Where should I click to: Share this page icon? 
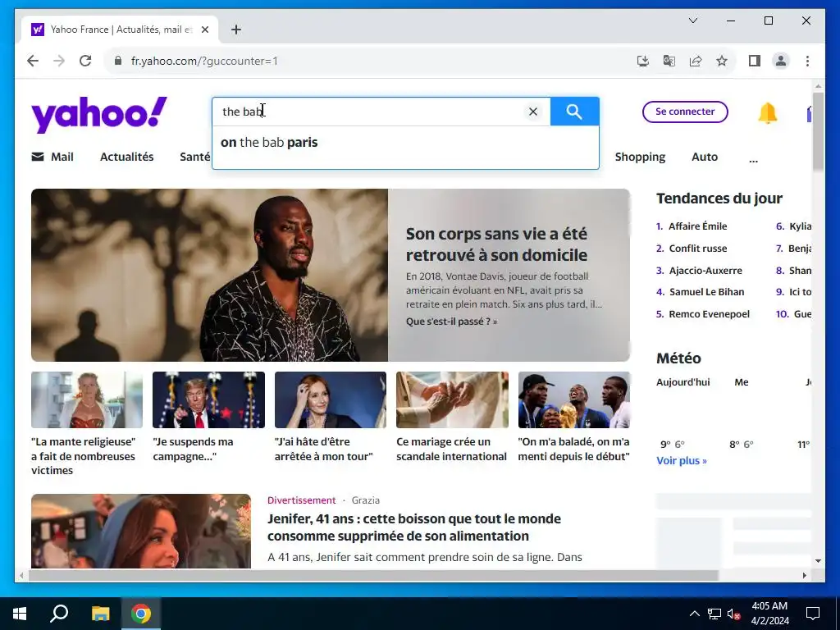pos(696,61)
